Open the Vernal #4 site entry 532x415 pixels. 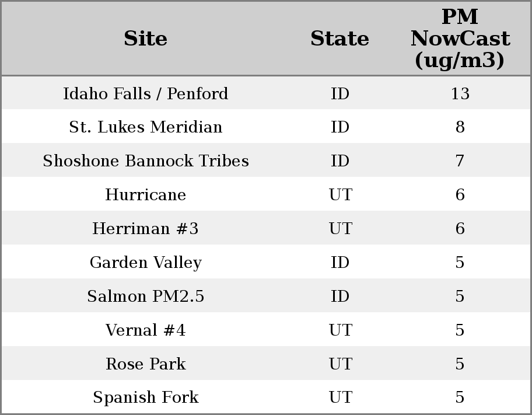click(145, 330)
